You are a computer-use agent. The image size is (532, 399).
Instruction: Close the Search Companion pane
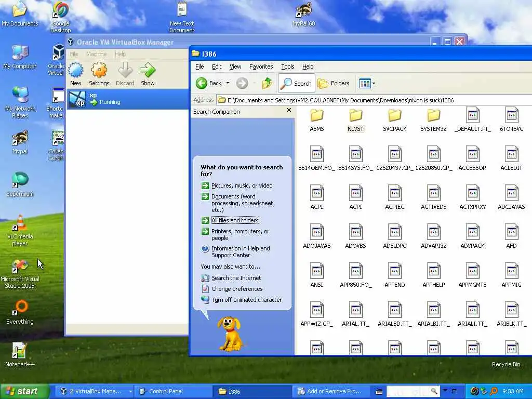tap(289, 110)
